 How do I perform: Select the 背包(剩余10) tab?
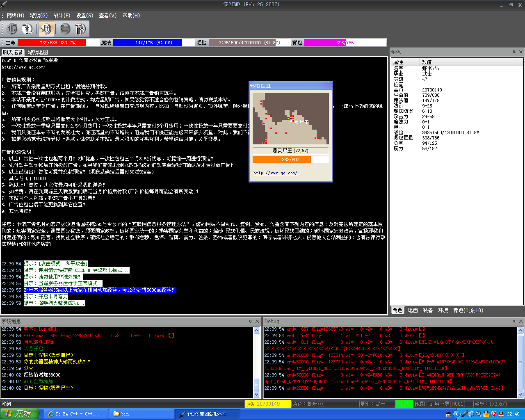(468, 310)
